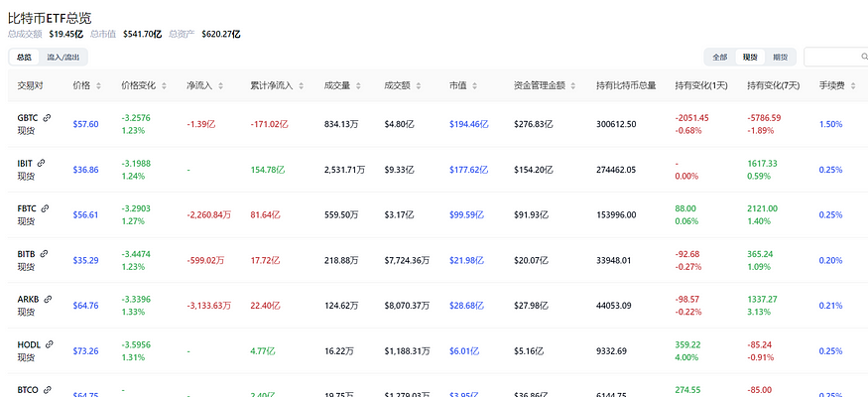Sort table by 价格 column arrows
The width and height of the screenshot is (868, 397).
tap(98, 85)
